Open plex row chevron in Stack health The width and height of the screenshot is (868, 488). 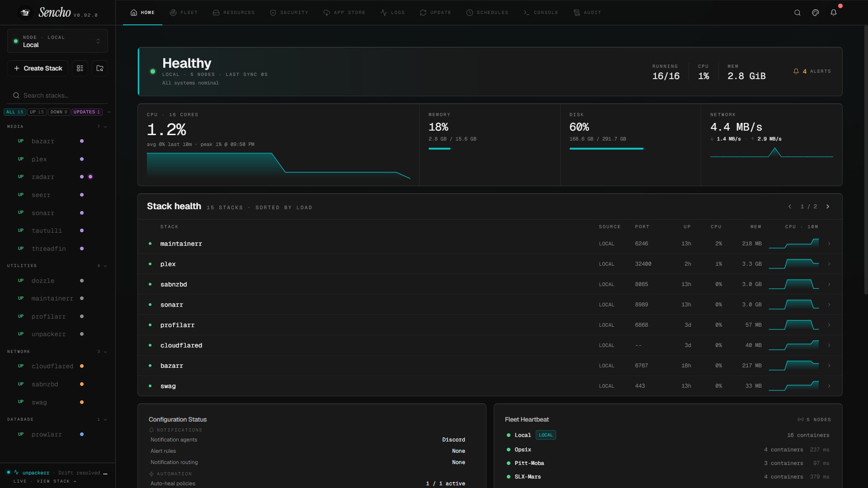pos(829,264)
